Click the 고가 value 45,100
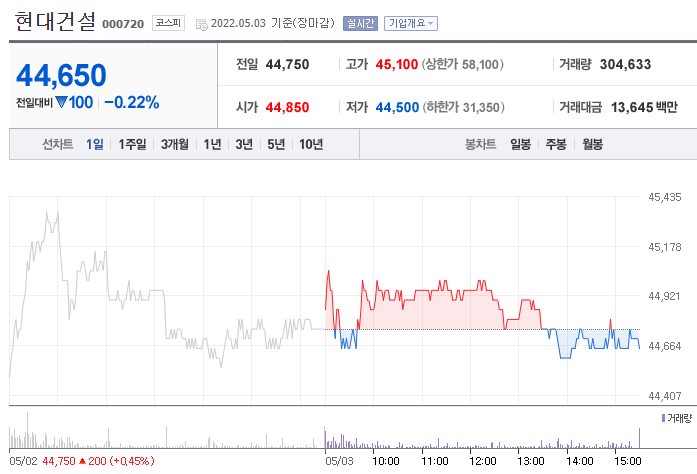Screen dimensions: 697x474 [x=397, y=64]
